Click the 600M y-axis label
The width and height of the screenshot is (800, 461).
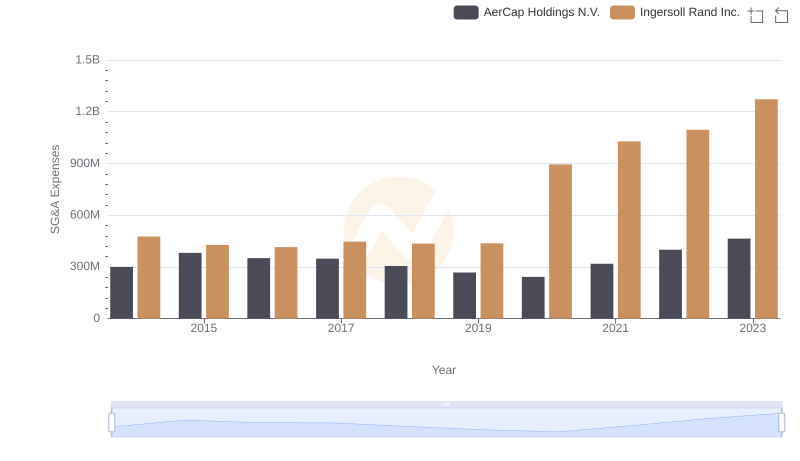coord(85,215)
